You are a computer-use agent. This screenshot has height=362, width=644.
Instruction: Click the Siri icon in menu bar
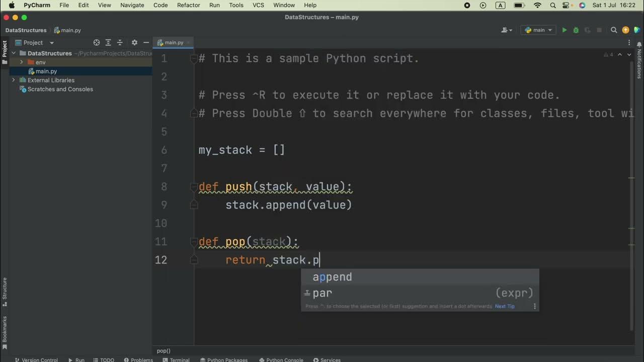(x=582, y=5)
